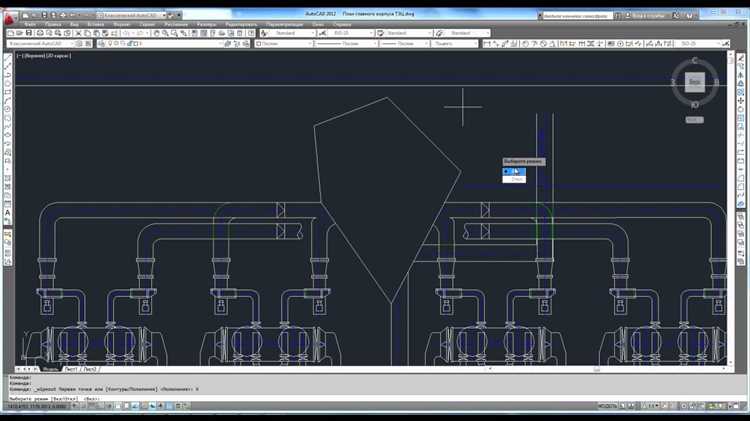Select the Mirror modify tool
750x421 pixels.
click(740, 75)
